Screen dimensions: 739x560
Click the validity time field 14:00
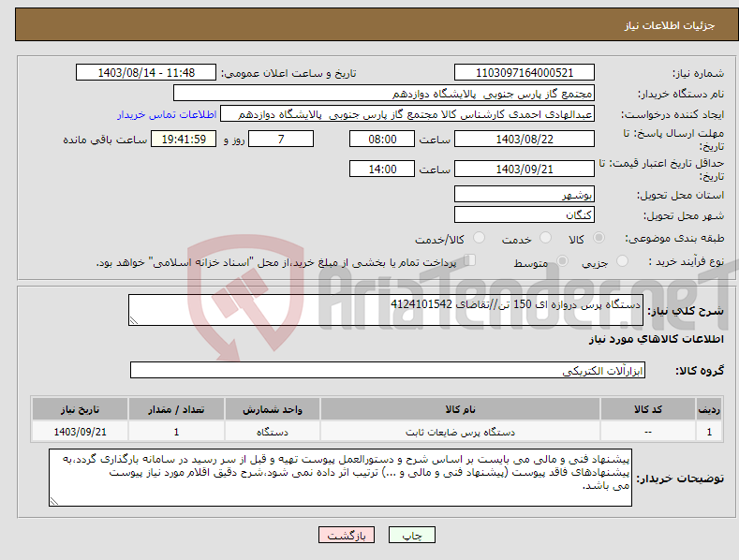pyautogui.click(x=382, y=169)
